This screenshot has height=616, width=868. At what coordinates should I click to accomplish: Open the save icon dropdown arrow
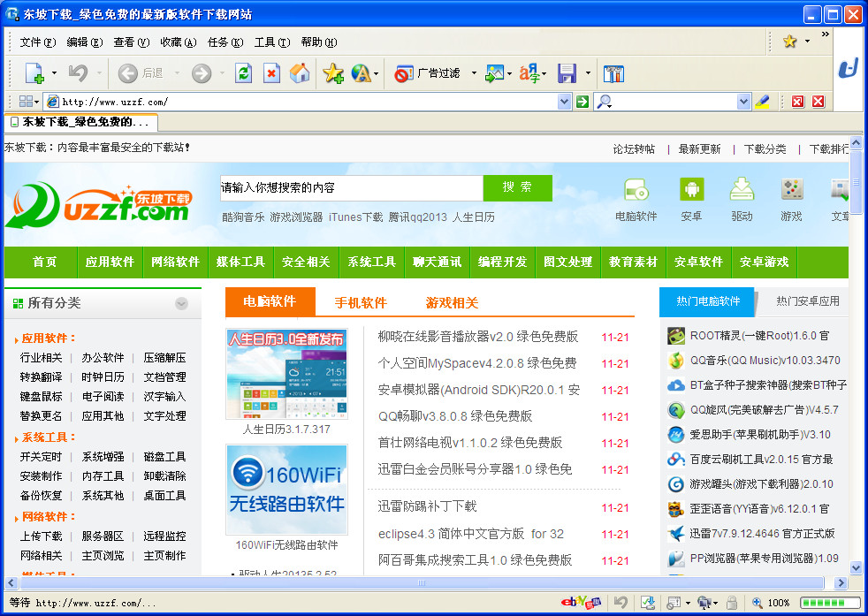tap(588, 72)
